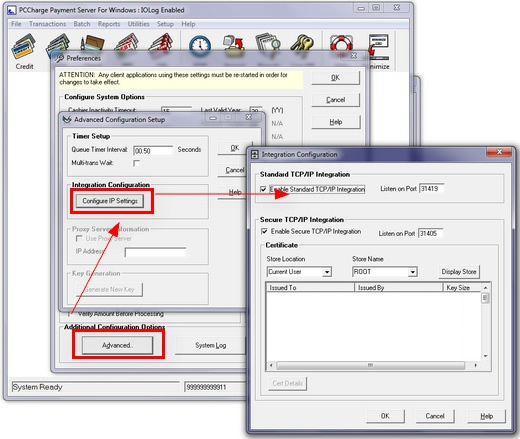Viewport: 520px width, 439px height.
Task: Click the Display Store button
Action: 459,272
